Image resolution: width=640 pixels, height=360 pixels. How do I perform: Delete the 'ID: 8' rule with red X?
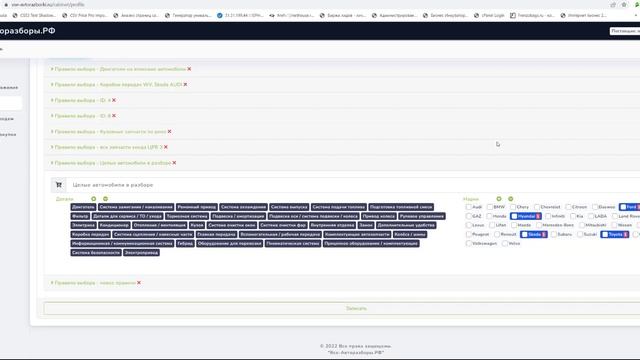[x=114, y=116]
